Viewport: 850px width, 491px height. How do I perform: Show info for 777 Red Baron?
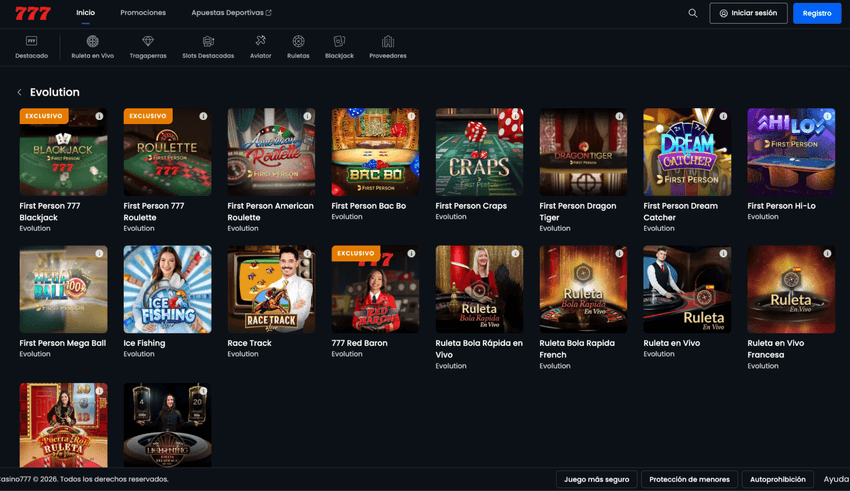click(x=411, y=253)
